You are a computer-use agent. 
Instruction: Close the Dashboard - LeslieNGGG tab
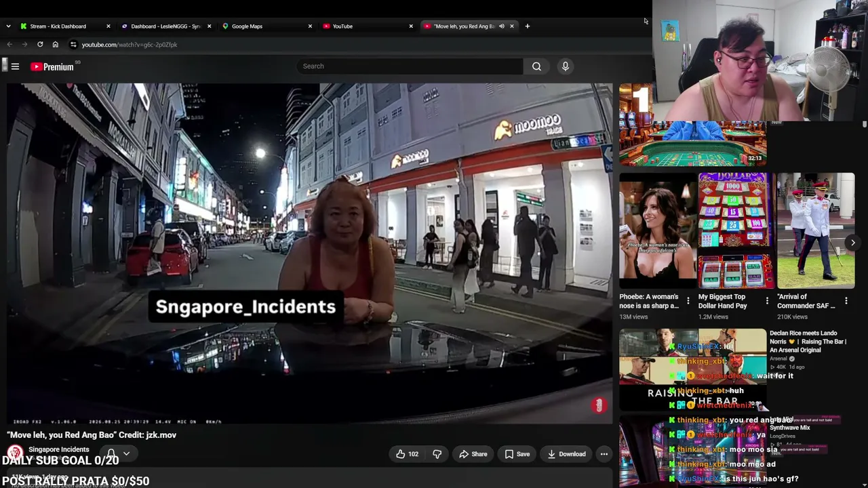(209, 26)
